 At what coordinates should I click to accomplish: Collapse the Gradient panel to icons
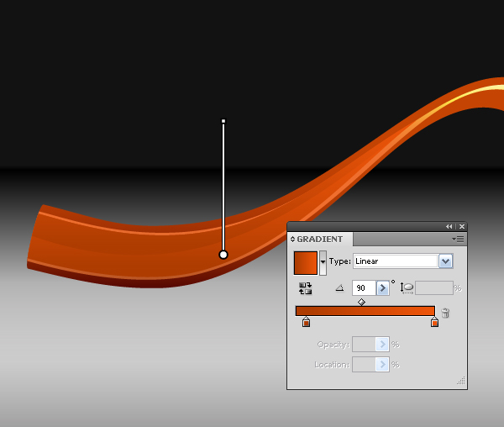(449, 227)
